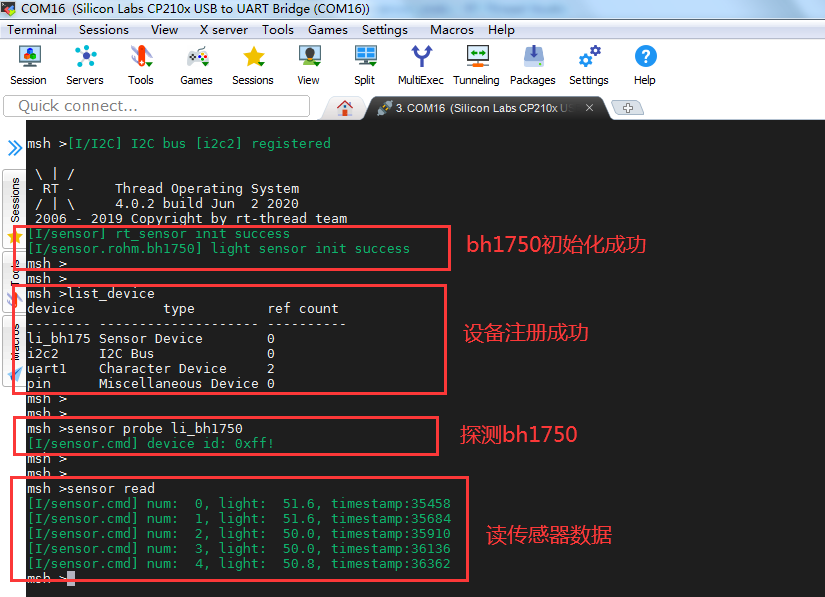Click the home tab button
Viewport: 825px width, 597px height.
pos(345,107)
